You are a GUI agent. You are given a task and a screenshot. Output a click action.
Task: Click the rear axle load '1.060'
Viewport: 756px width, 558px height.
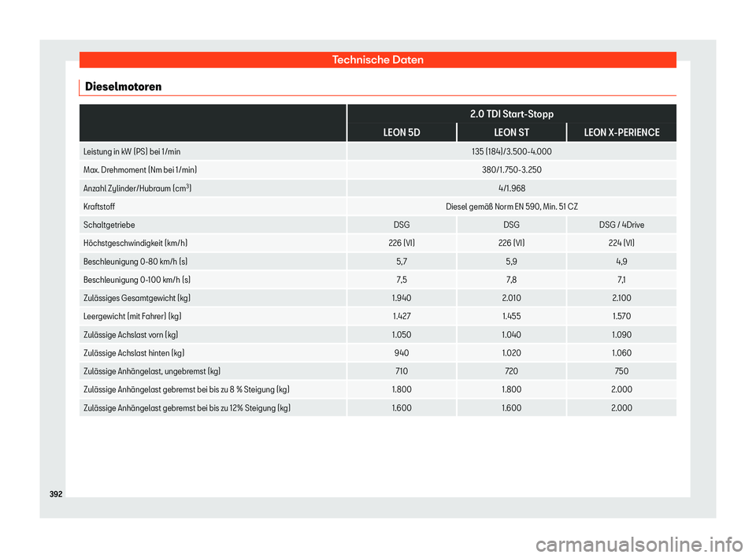click(x=621, y=353)
